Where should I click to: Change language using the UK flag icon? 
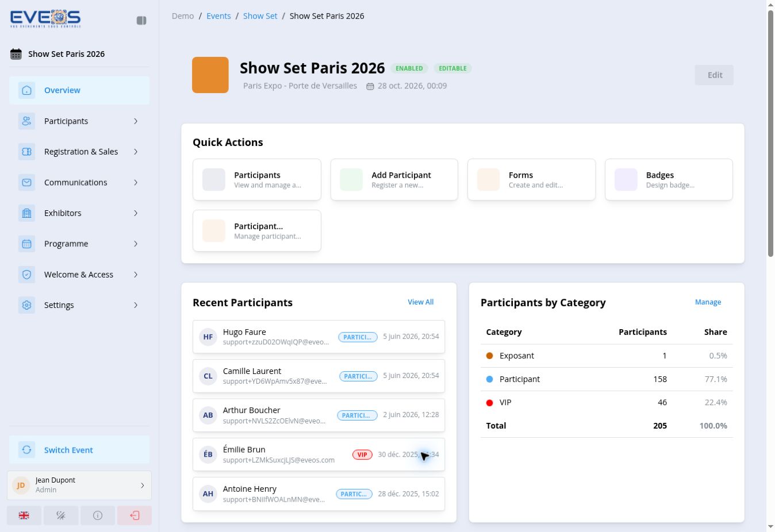tap(24, 515)
